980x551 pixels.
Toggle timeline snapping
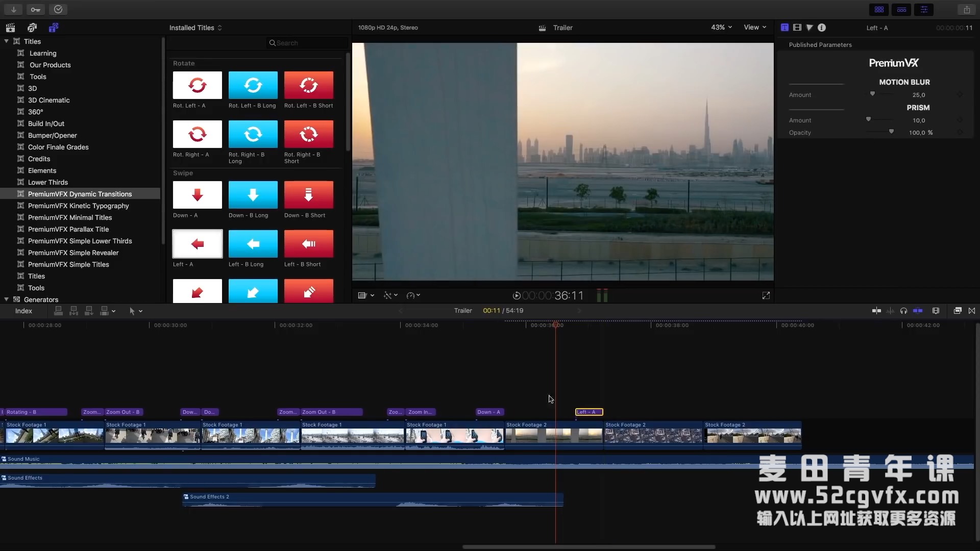(x=918, y=311)
